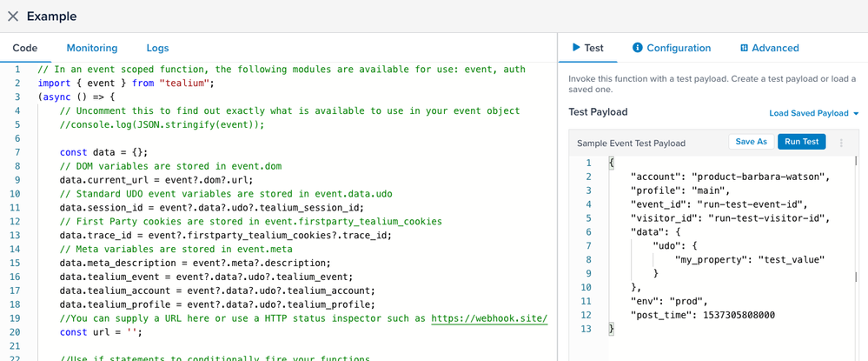The image size is (868, 361).
Task: Expand the Load Saved Payload dropdown
Action: coord(813,113)
